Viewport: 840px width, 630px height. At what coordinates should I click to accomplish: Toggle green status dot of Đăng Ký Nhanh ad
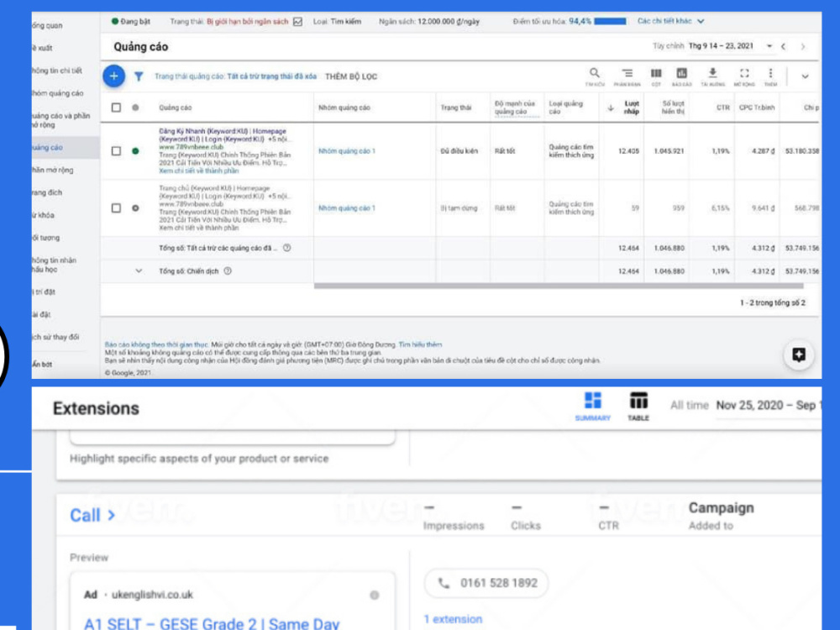[x=135, y=151]
